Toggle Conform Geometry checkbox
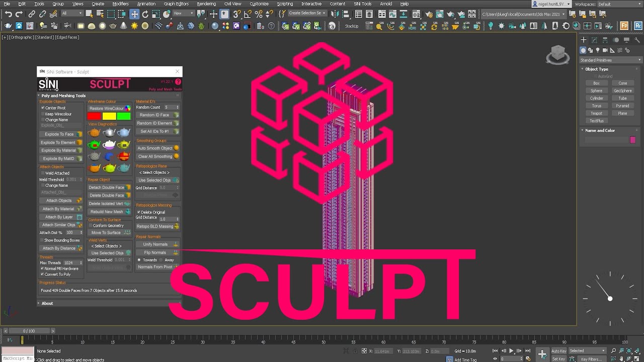The height and width of the screenshot is (362, 644). pyautogui.click(x=90, y=226)
